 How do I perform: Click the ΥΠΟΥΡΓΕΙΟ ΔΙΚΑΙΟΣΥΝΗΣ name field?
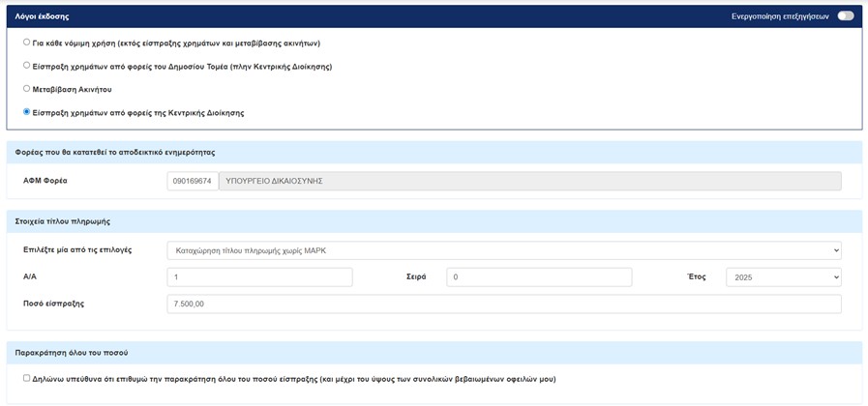529,181
